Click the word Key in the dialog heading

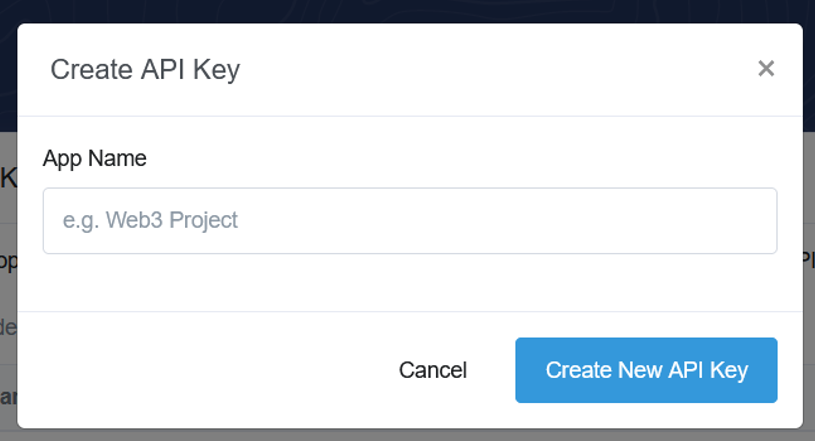(217, 71)
